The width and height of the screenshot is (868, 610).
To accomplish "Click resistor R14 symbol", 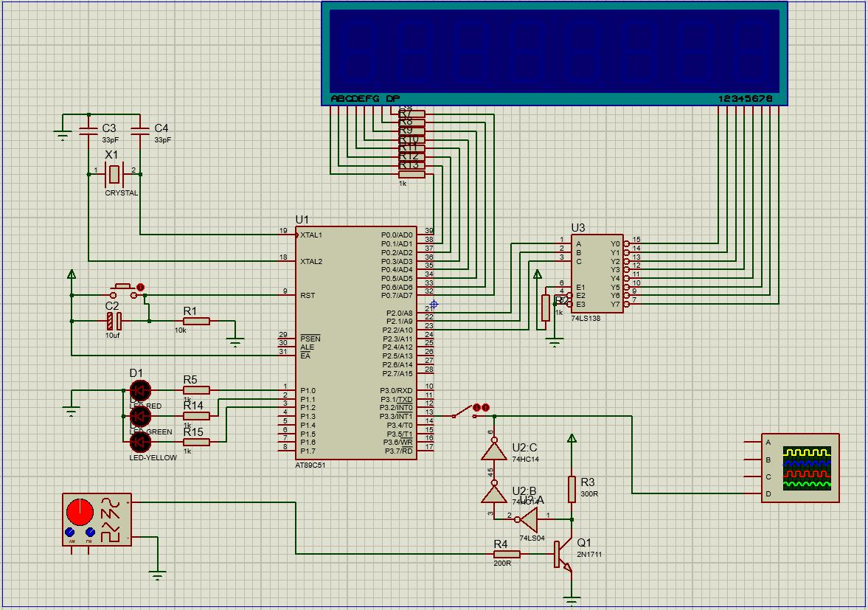I will pyautogui.click(x=196, y=416).
